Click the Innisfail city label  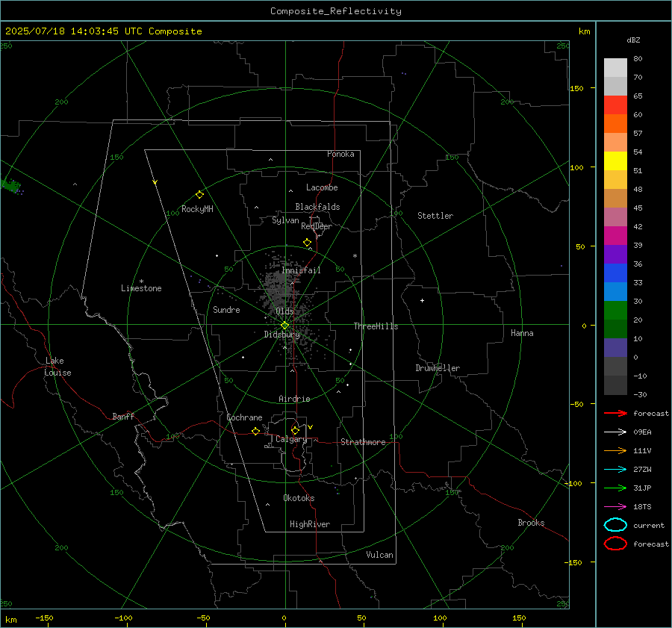[301, 270]
